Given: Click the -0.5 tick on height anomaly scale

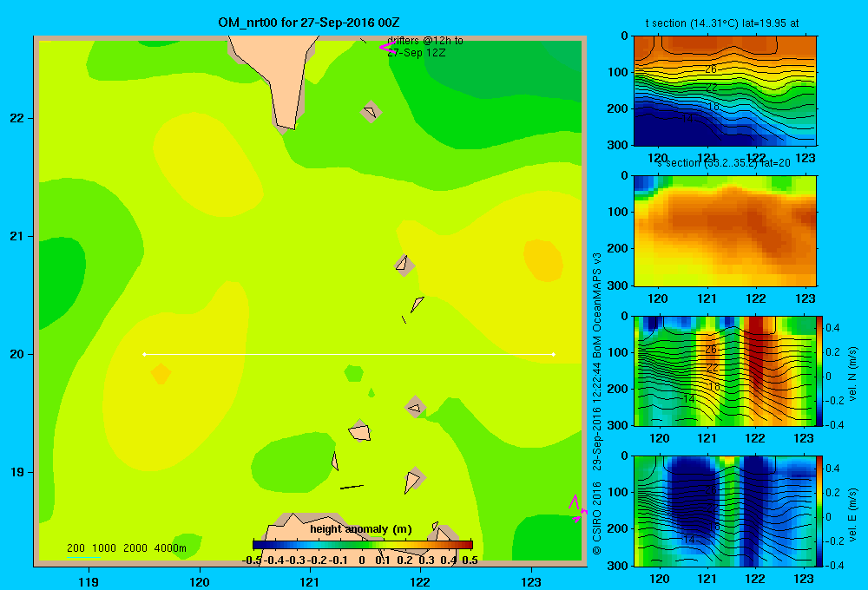Looking at the screenshot, I should (x=252, y=560).
